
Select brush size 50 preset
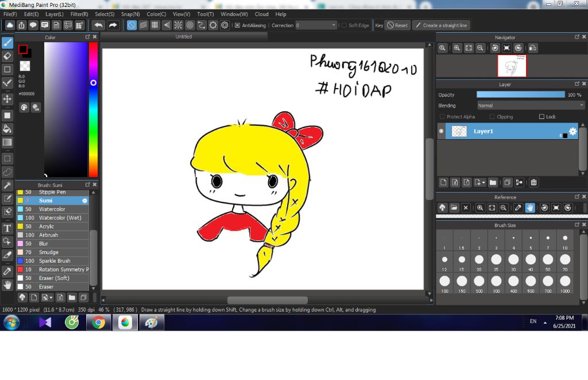548,262
